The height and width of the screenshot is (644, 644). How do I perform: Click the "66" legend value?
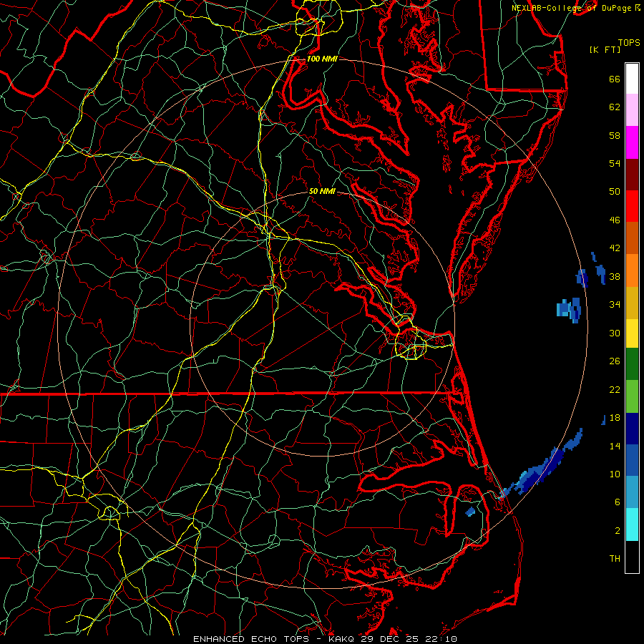coord(615,79)
